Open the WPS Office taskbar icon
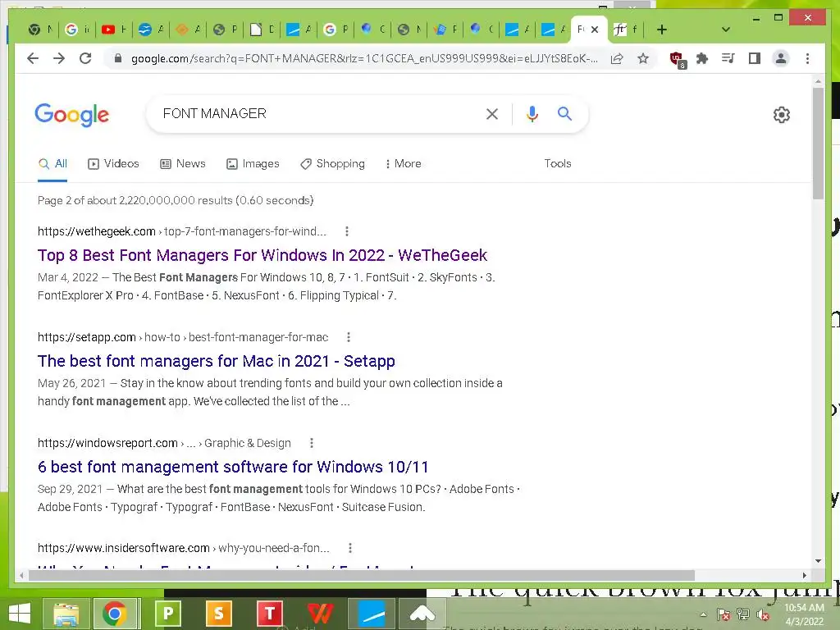840x630 pixels. tap(321, 614)
